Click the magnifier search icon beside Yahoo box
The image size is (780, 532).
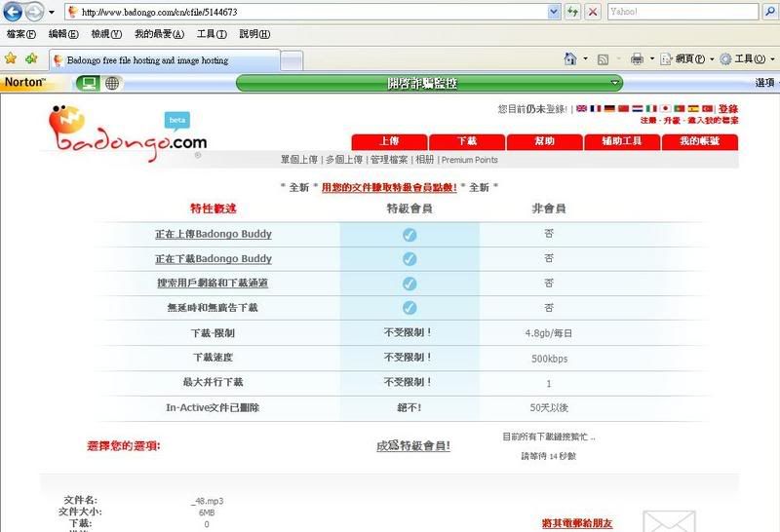[769, 12]
